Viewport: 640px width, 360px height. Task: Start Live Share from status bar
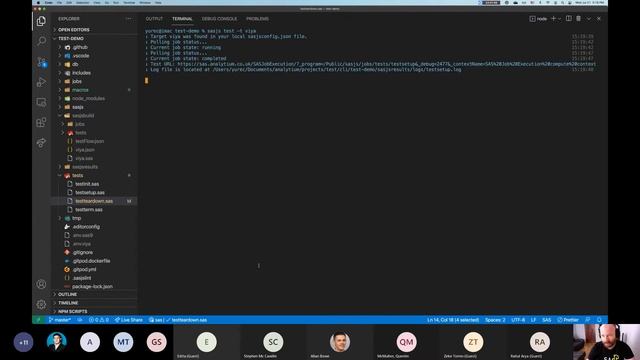(x=129, y=320)
